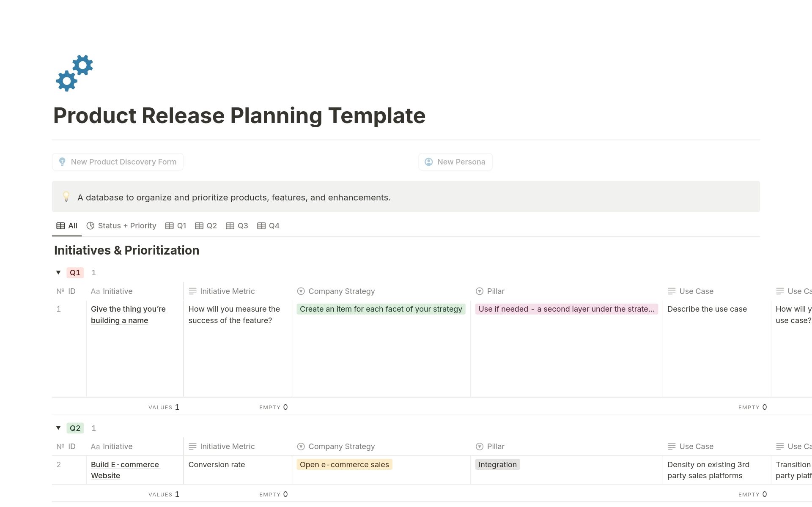Image resolution: width=812 pixels, height=507 pixels.
Task: Click the person icon on New Persona button
Action: pyautogui.click(x=428, y=162)
